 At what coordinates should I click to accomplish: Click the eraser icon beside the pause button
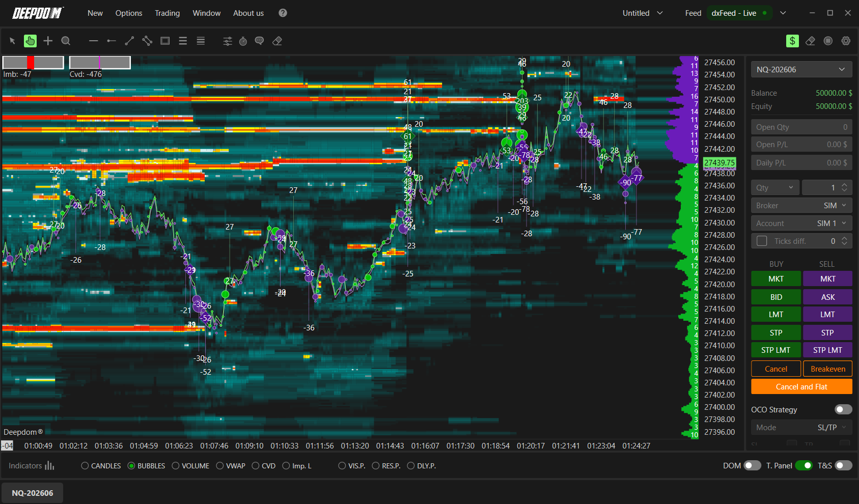click(810, 41)
